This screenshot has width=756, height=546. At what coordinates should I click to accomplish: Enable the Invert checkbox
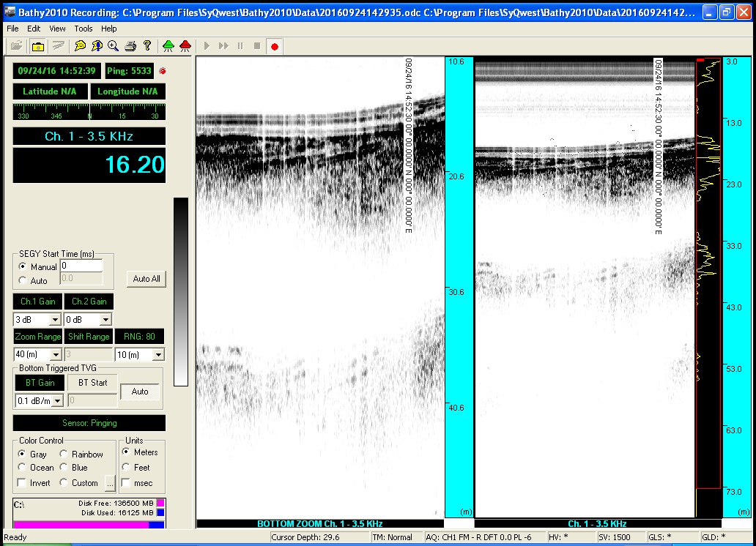click(x=23, y=483)
